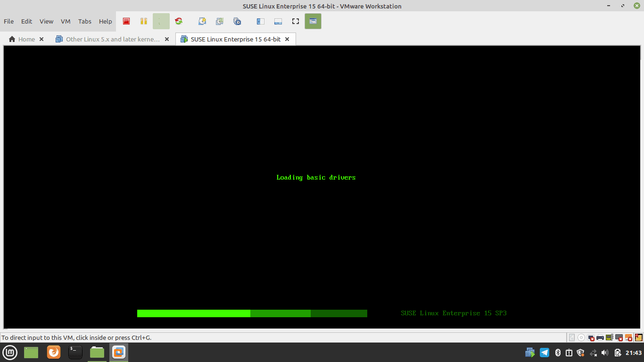Click the clipboard notification tray icon
Viewport: 644px width, 362px height.
[569, 353]
